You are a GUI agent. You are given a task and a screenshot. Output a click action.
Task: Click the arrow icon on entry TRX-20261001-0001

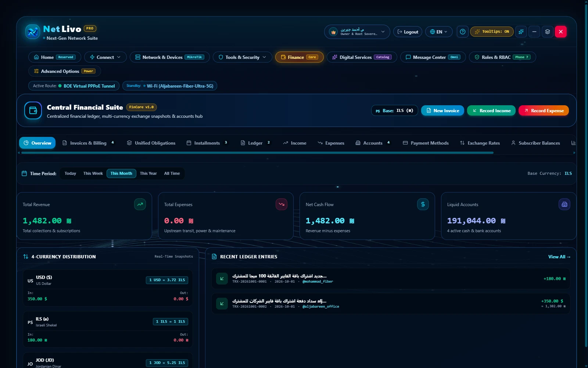pos(222,279)
